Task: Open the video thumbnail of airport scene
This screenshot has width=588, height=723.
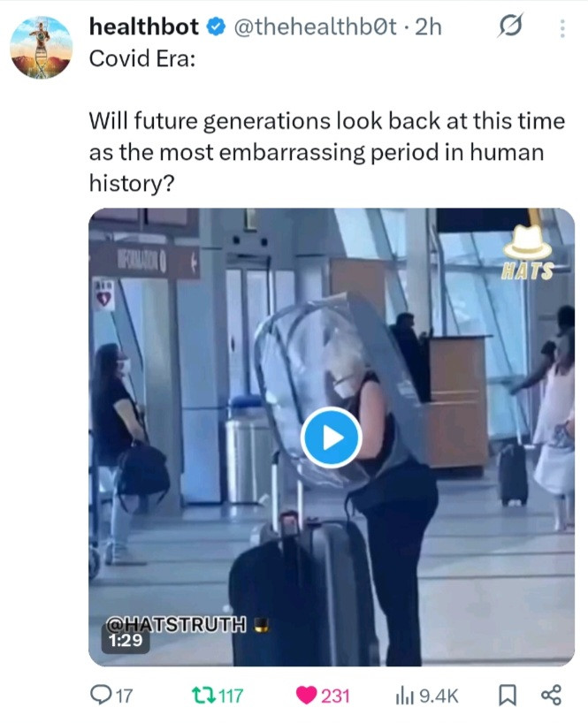Action: [x=331, y=438]
